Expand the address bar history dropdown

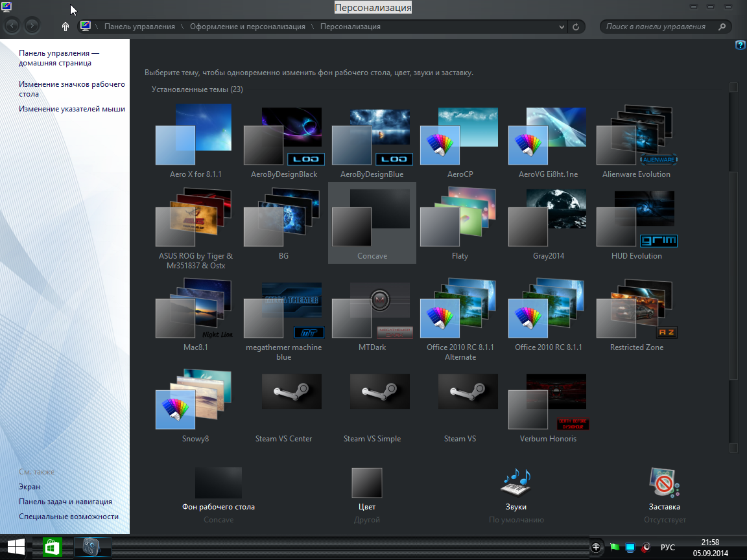click(562, 27)
